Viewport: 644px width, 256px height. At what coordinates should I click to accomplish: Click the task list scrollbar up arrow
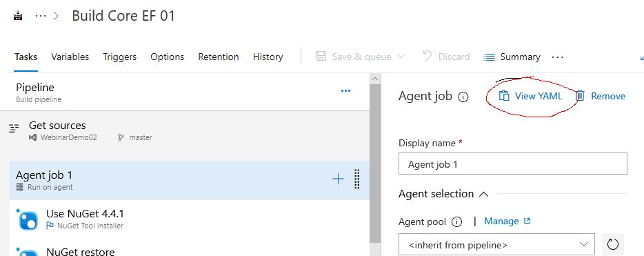(x=375, y=79)
